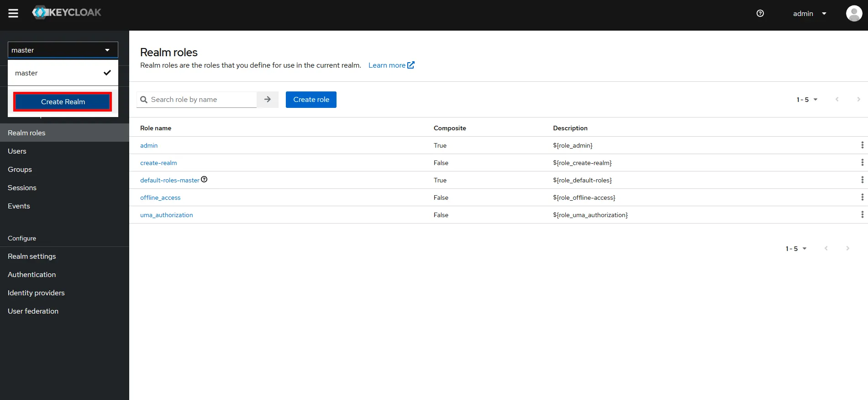Open the uma_authorization role link

coord(167,215)
